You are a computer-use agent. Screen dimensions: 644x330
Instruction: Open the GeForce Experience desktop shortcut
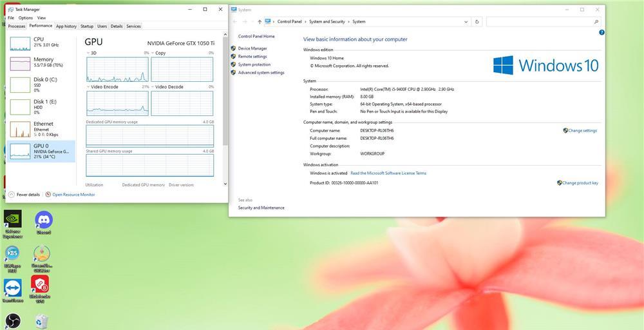click(x=13, y=218)
